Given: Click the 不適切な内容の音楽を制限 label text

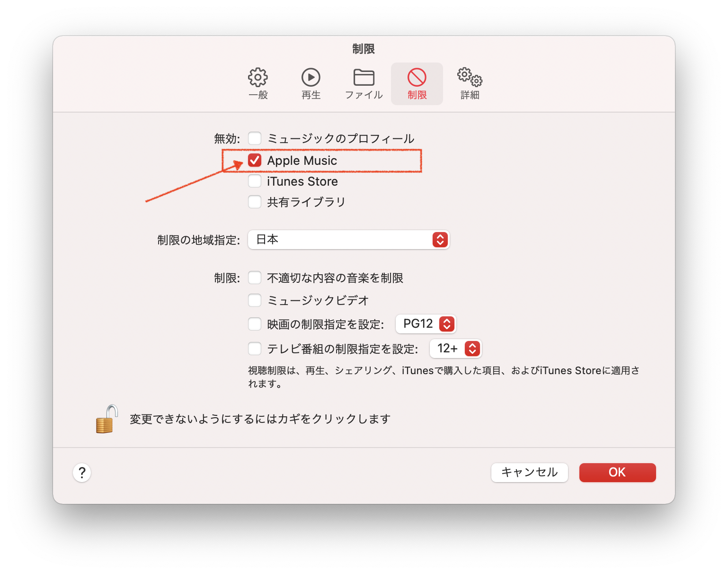Looking at the screenshot, I should click(x=335, y=278).
